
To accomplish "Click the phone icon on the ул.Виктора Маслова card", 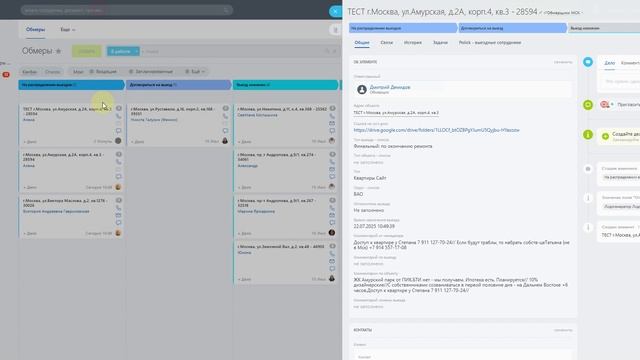I will click(x=118, y=208).
